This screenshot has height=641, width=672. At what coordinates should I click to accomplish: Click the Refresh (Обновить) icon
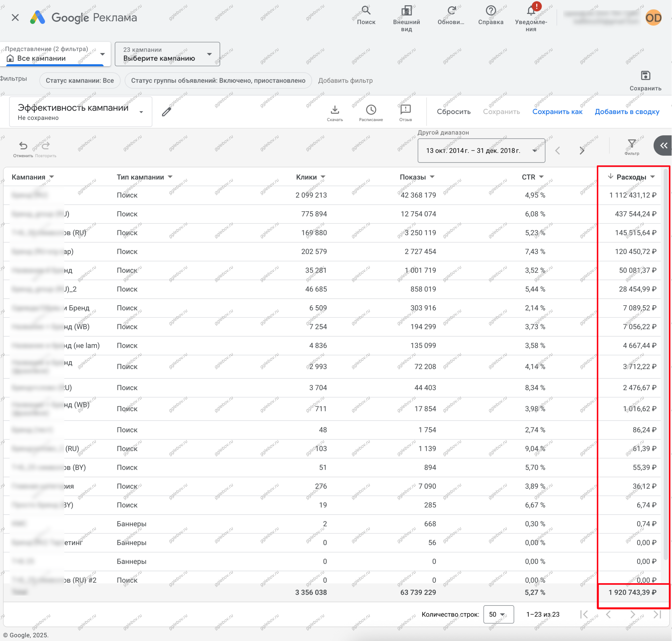tap(451, 11)
